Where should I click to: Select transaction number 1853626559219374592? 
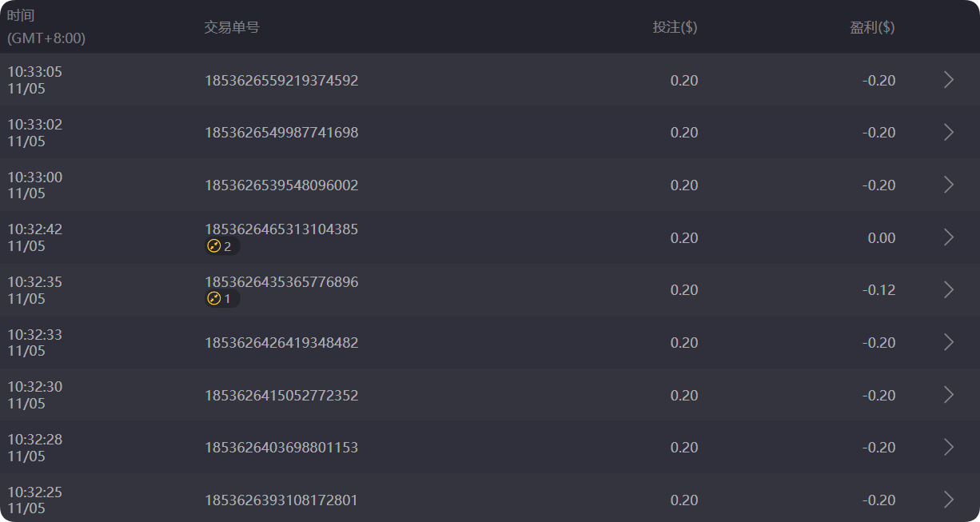click(281, 80)
